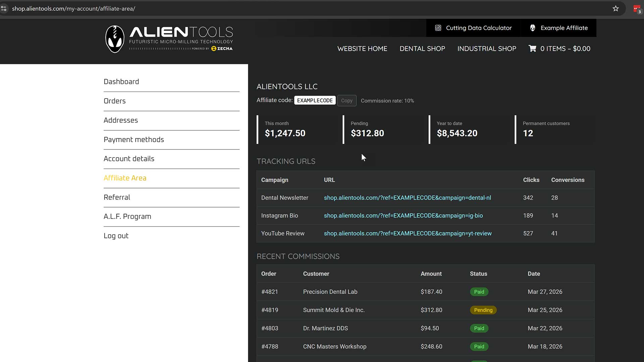Select the Affiliate Area sidebar item

click(125, 178)
